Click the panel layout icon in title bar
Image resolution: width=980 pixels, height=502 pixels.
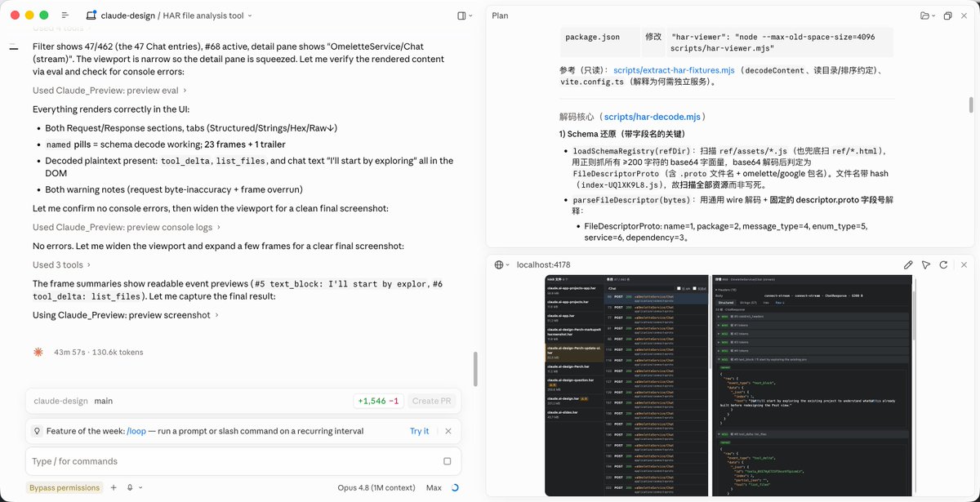tap(461, 16)
